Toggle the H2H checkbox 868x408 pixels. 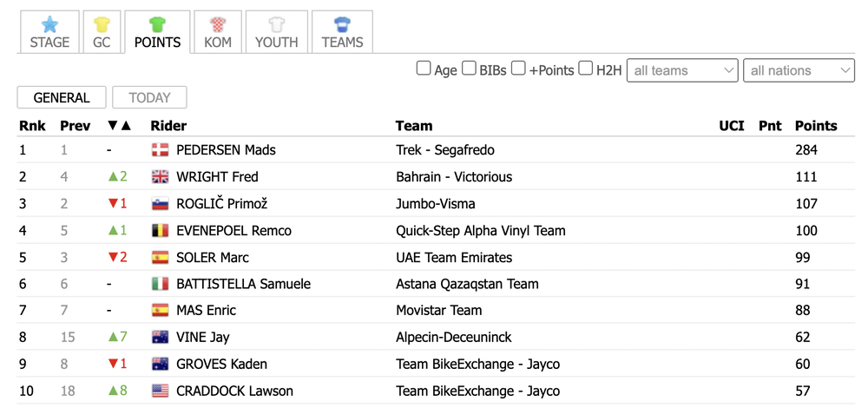(586, 69)
